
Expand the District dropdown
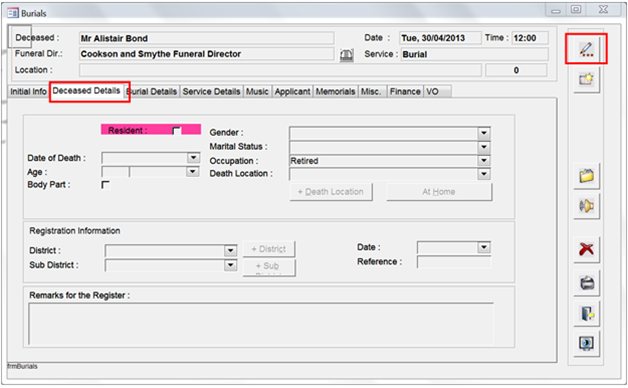click(230, 251)
